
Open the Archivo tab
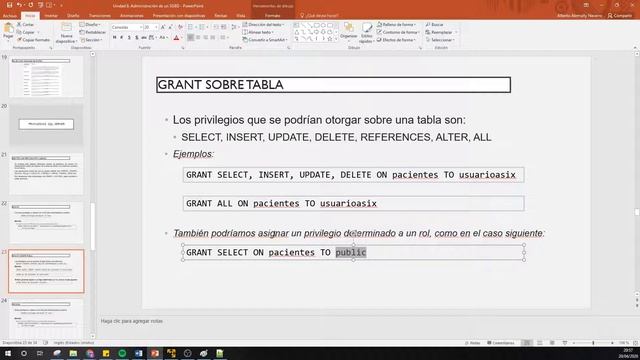[10, 16]
